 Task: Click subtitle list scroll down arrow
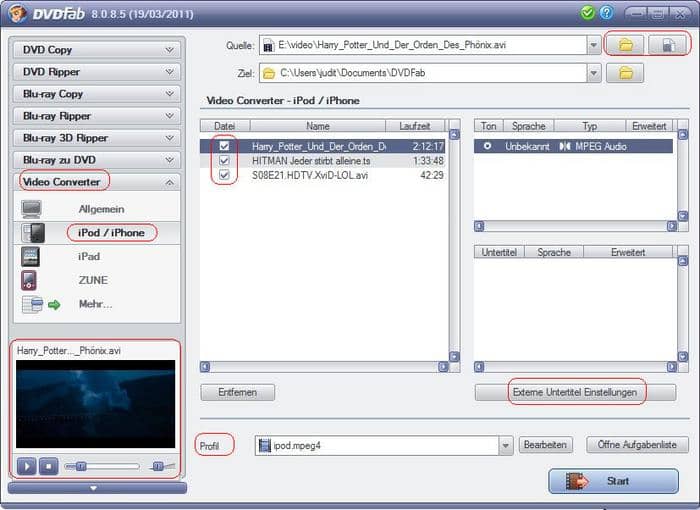pyautogui.click(x=683, y=356)
